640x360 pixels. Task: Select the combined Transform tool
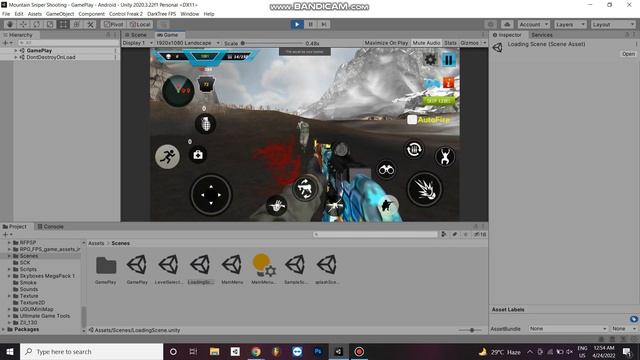[x=77, y=24]
